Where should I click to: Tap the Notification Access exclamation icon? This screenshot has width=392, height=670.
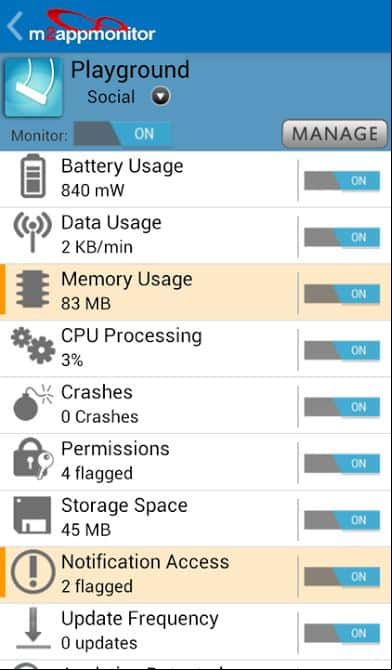pos(33,571)
